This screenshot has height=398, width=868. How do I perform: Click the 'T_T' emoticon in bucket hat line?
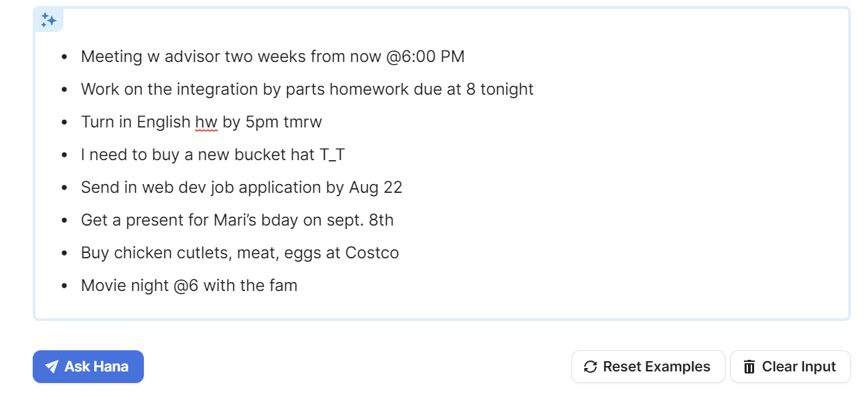(332, 155)
